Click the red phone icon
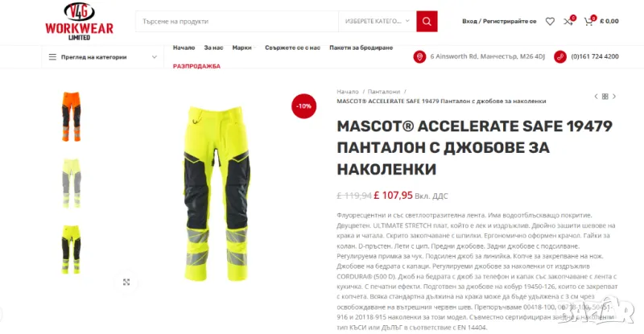Screen dimensions: 644x334 click(560, 56)
